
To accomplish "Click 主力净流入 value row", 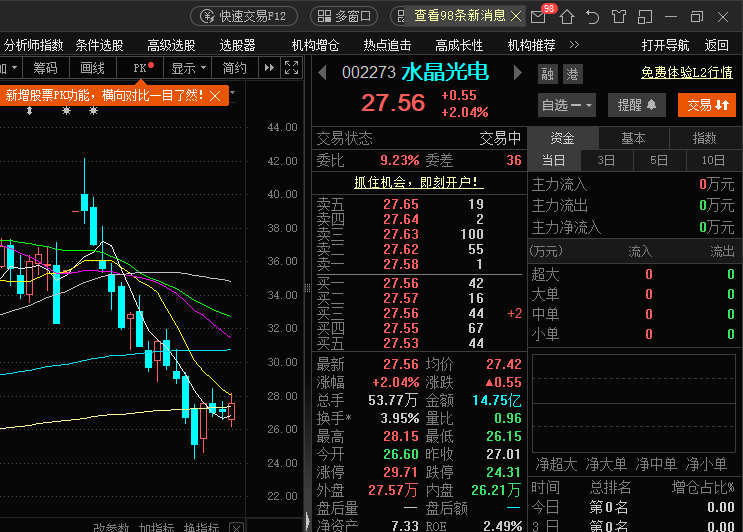I will click(x=633, y=228).
